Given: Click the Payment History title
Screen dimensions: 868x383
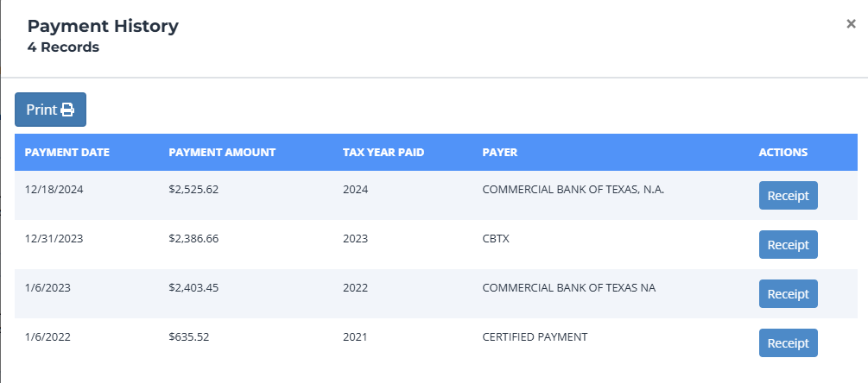Looking at the screenshot, I should (x=103, y=26).
